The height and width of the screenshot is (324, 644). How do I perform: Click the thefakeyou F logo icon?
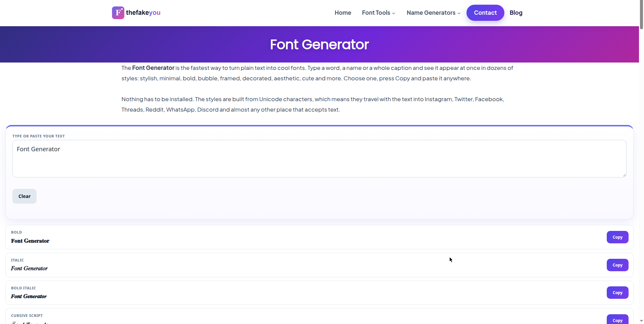(x=118, y=13)
